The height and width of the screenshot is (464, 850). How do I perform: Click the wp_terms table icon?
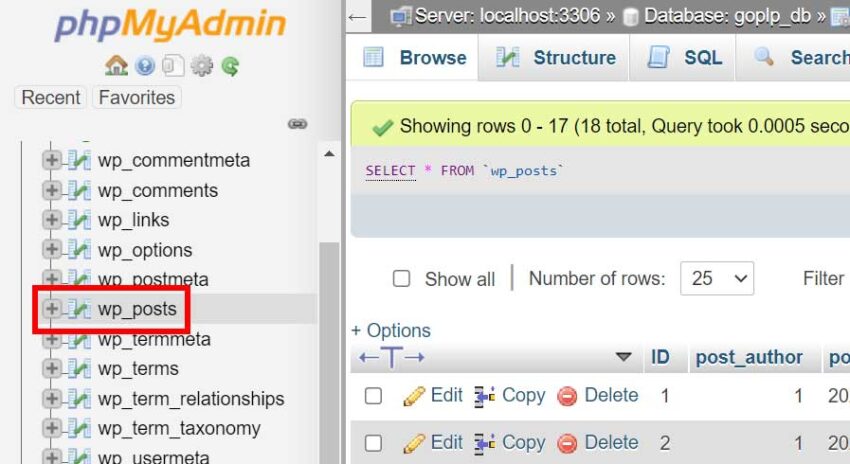(x=79, y=369)
